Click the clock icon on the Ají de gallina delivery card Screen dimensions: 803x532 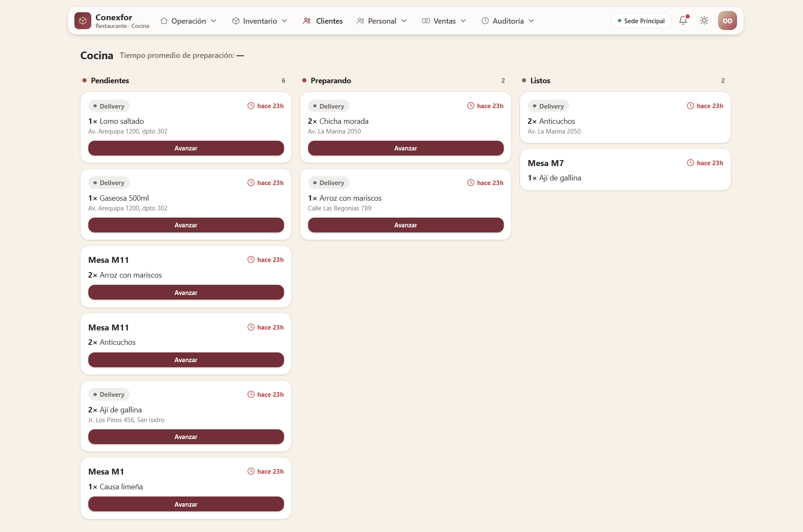pyautogui.click(x=251, y=394)
